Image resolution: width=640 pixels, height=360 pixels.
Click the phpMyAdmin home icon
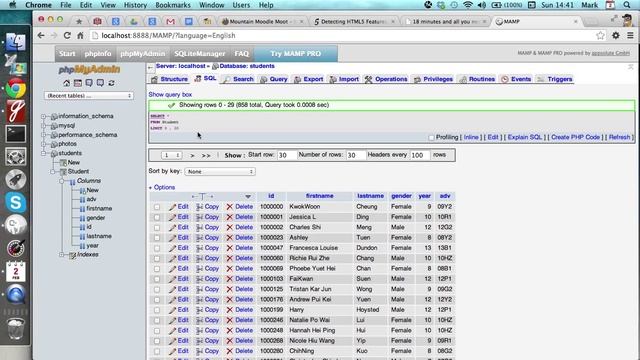point(67,83)
